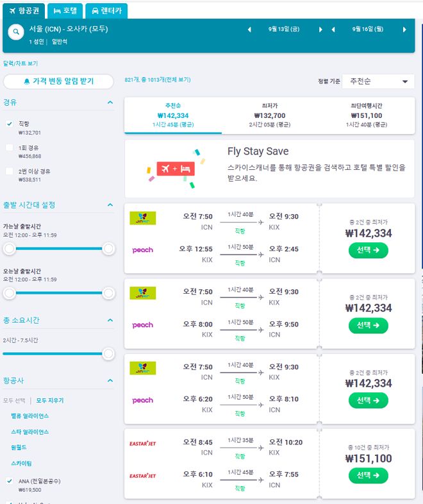Viewport: 423px width, 504px height.
Task: Go to previous departure date arrow
Action: [x=249, y=29]
